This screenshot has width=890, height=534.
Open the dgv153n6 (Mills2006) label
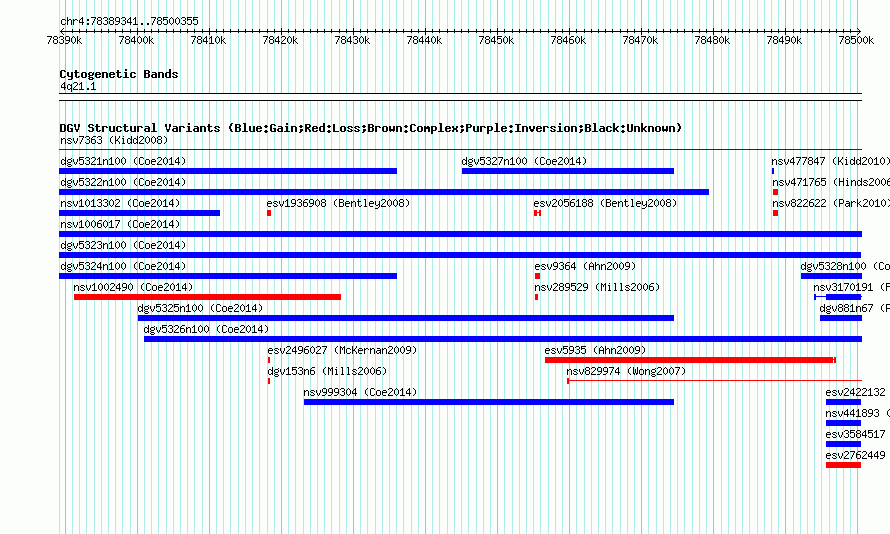coord(327,371)
